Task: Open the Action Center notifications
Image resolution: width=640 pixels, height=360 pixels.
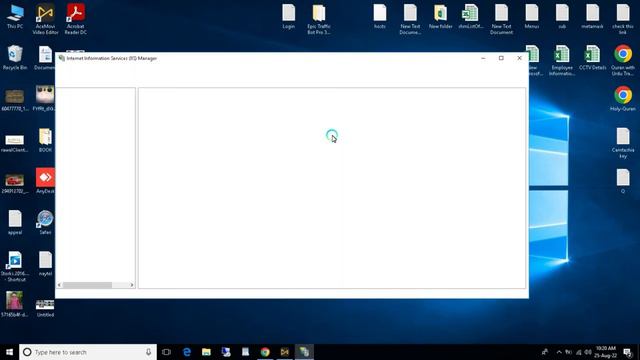Action: coord(628,352)
